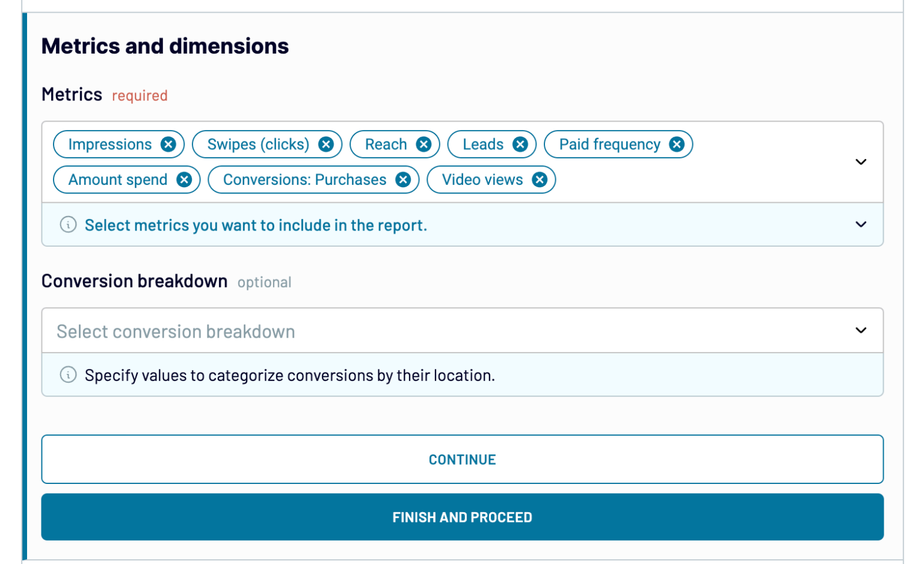Open the Metrics dropdown arrow

coord(861,162)
